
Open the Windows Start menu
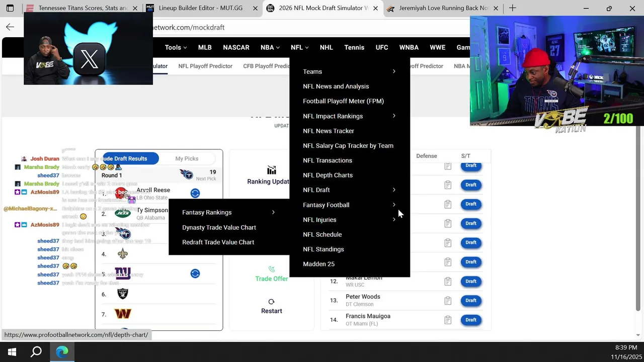click(x=12, y=352)
